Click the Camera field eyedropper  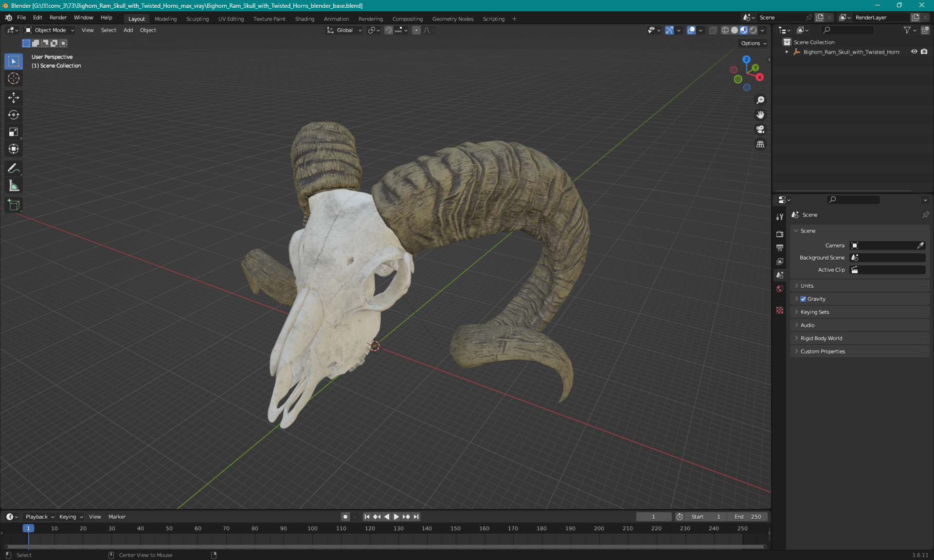(920, 245)
